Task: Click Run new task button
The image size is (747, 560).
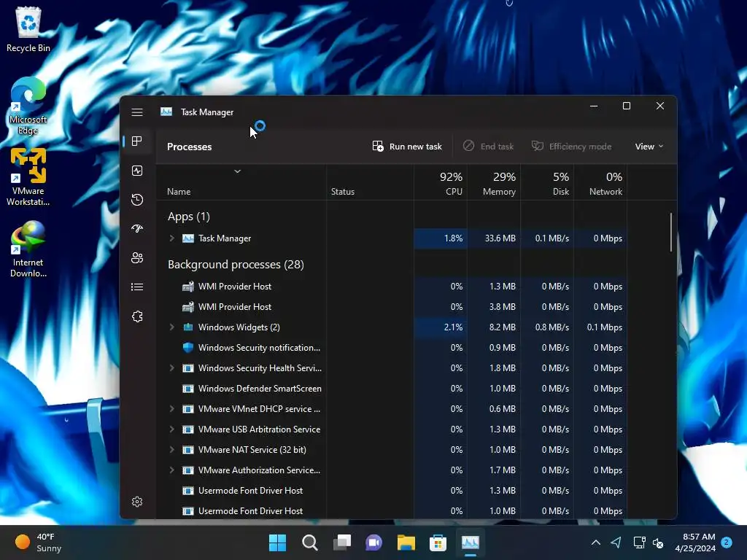Action: coord(407,146)
